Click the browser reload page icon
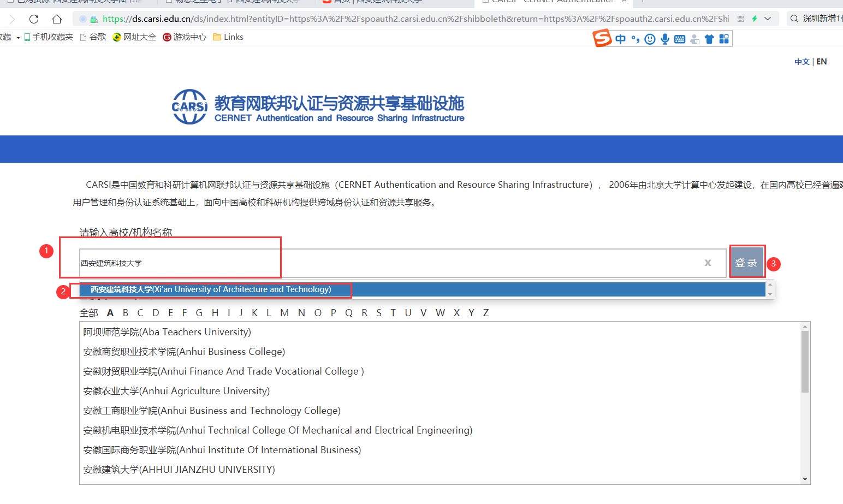 [x=34, y=19]
